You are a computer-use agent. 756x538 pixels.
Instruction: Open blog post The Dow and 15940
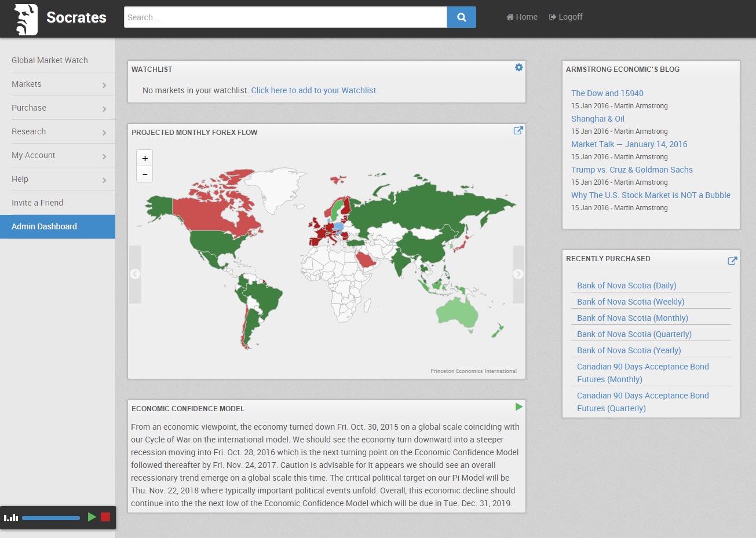tap(607, 93)
